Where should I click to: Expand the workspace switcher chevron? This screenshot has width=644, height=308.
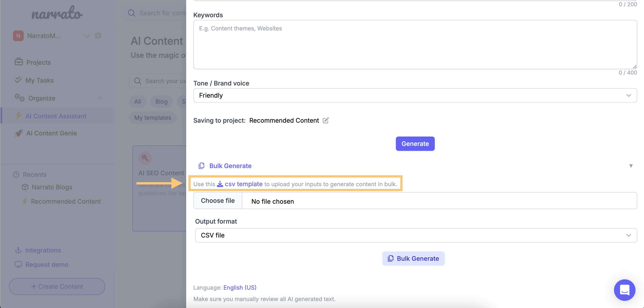point(87,36)
